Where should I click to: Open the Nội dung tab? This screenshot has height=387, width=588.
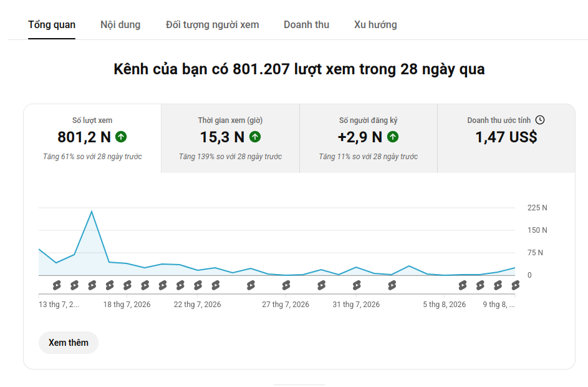pyautogui.click(x=120, y=25)
